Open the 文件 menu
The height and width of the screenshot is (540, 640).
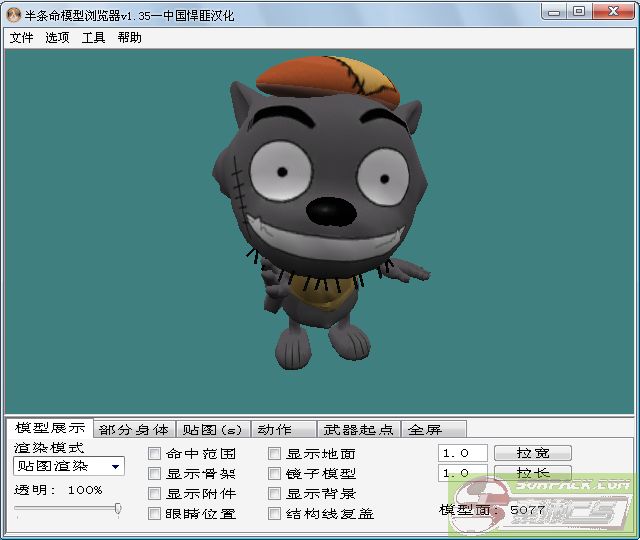coord(21,38)
